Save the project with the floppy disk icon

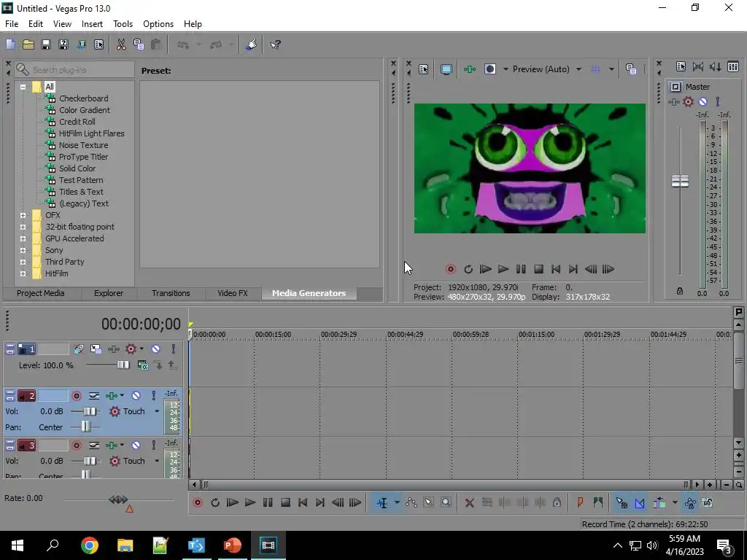point(46,44)
